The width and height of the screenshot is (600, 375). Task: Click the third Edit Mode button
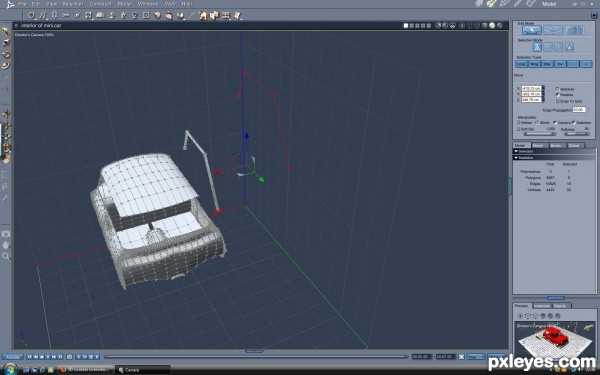(574, 30)
